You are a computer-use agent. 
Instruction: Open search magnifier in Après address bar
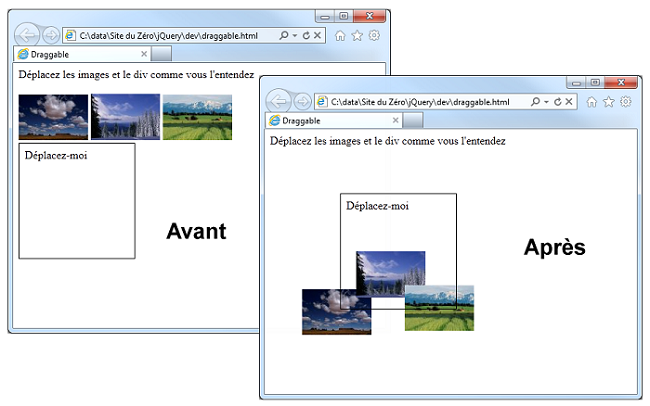pos(535,102)
